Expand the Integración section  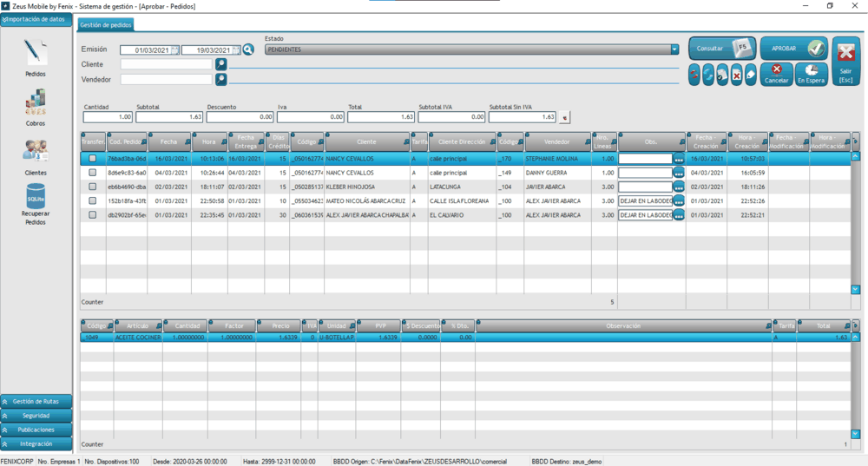(36, 443)
